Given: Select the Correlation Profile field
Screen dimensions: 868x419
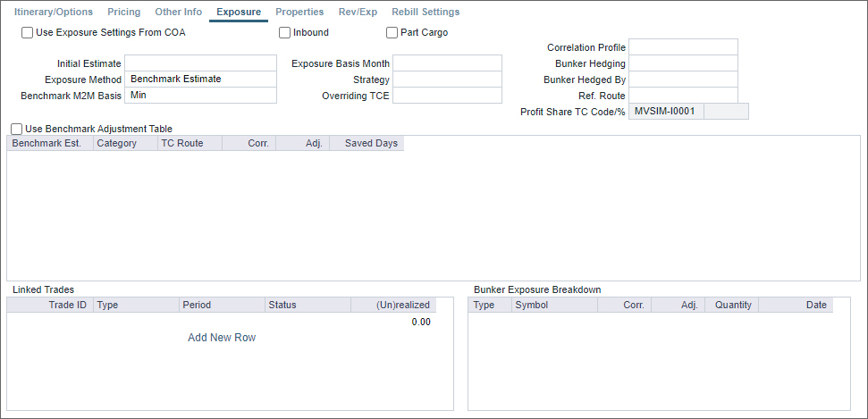Looking at the screenshot, I should tap(683, 47).
